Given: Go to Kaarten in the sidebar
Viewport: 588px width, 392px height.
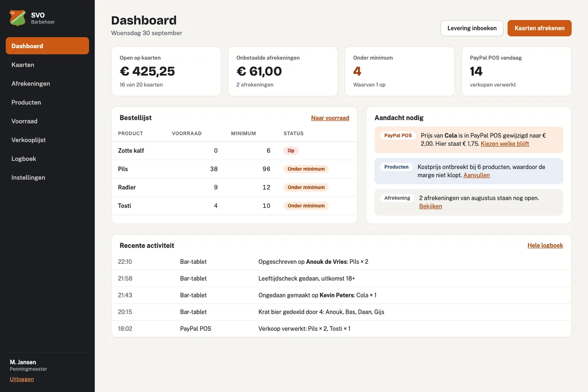Looking at the screenshot, I should pos(47,65).
